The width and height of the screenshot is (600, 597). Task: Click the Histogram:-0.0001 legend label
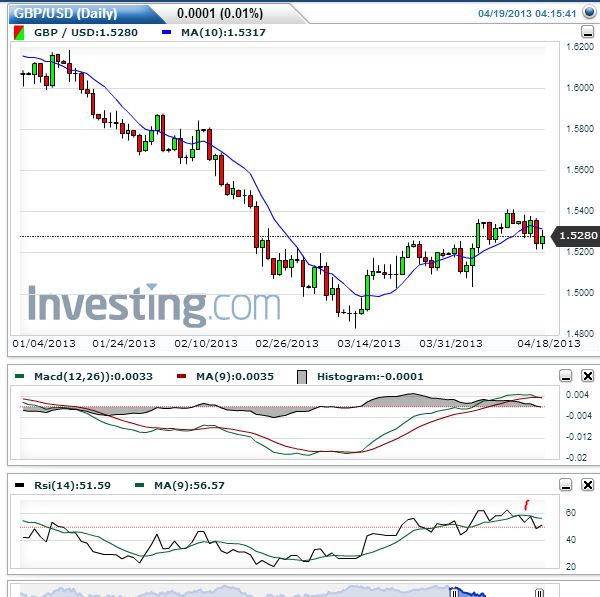pyautogui.click(x=370, y=377)
